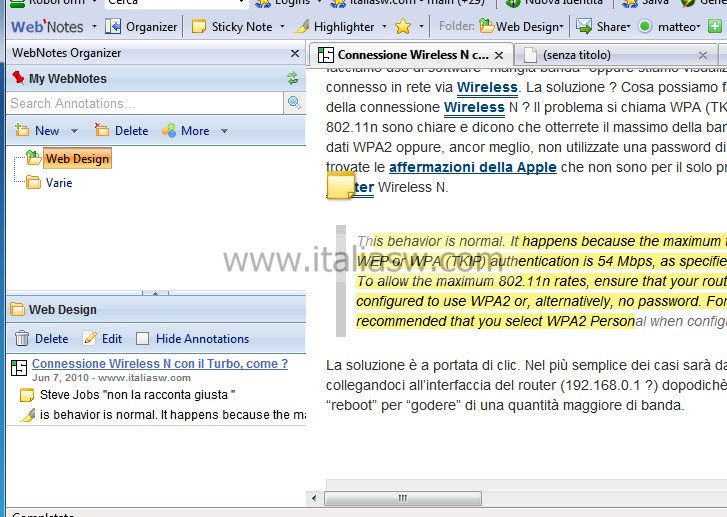Add a Sticky Note
The image size is (727, 517).
(x=232, y=26)
